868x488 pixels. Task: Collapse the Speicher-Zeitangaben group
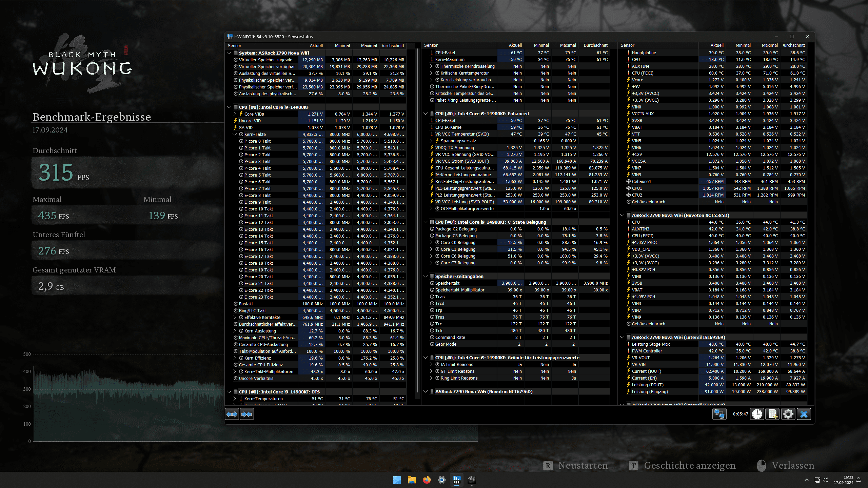[x=426, y=276]
